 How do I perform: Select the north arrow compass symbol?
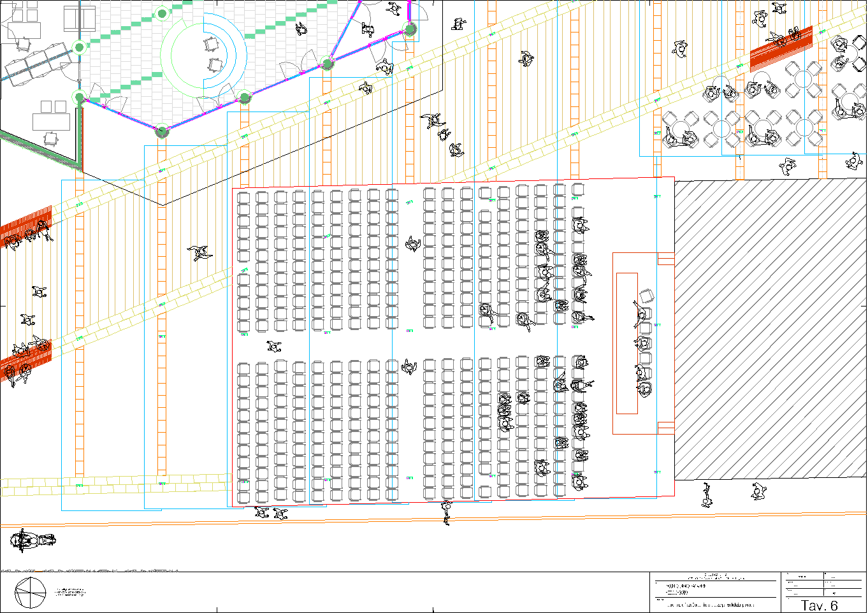point(30,593)
